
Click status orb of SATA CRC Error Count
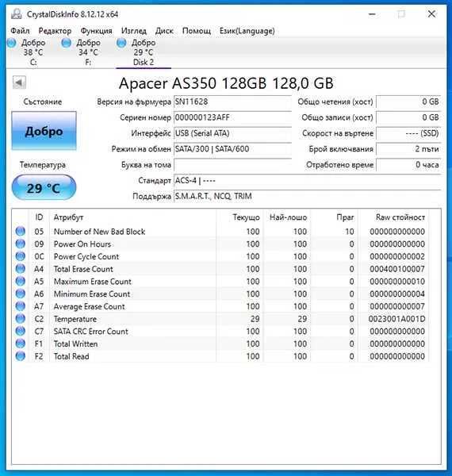click(21, 331)
